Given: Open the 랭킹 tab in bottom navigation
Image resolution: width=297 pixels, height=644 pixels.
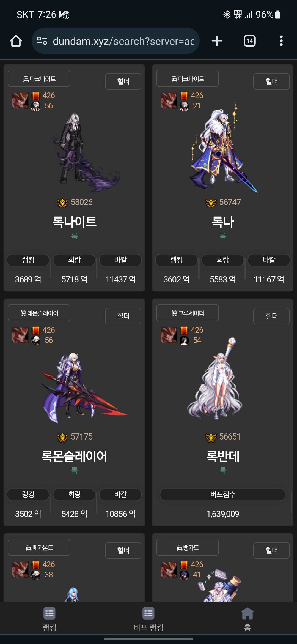Looking at the screenshot, I should pos(50,619).
